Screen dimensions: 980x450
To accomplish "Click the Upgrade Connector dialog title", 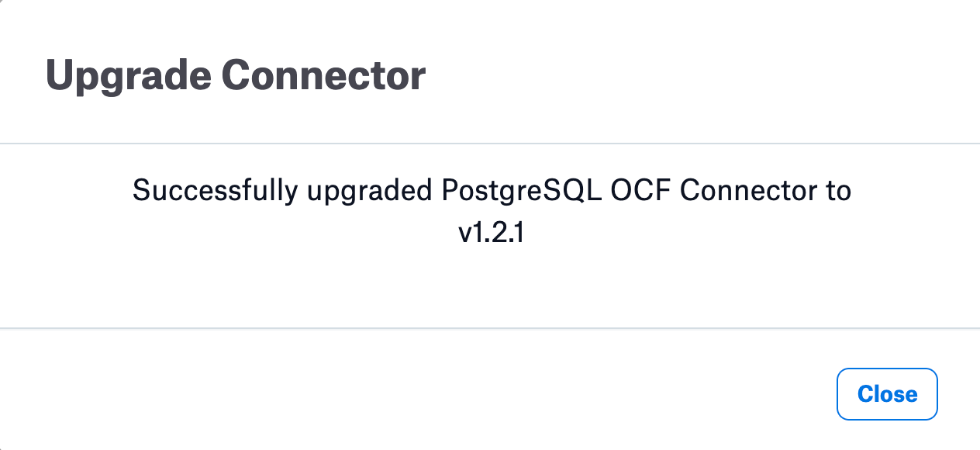I will pyautogui.click(x=236, y=76).
